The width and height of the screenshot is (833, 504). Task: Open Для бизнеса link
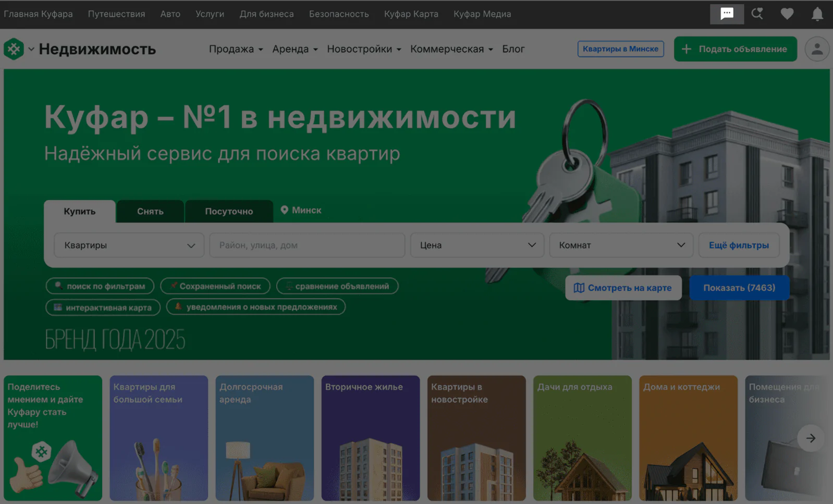[x=267, y=14]
